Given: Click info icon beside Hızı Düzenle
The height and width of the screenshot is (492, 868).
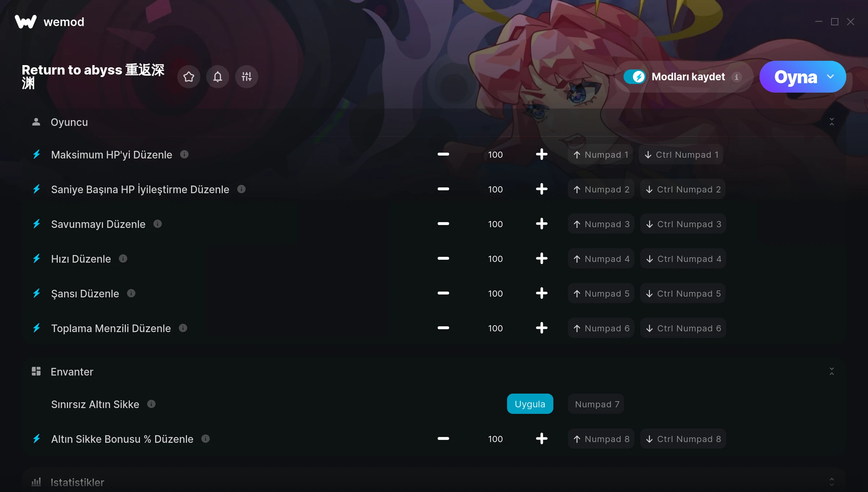Looking at the screenshot, I should point(123,259).
